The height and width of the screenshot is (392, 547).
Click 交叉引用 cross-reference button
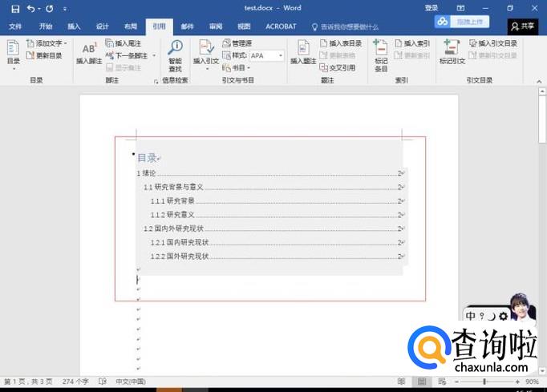point(338,67)
